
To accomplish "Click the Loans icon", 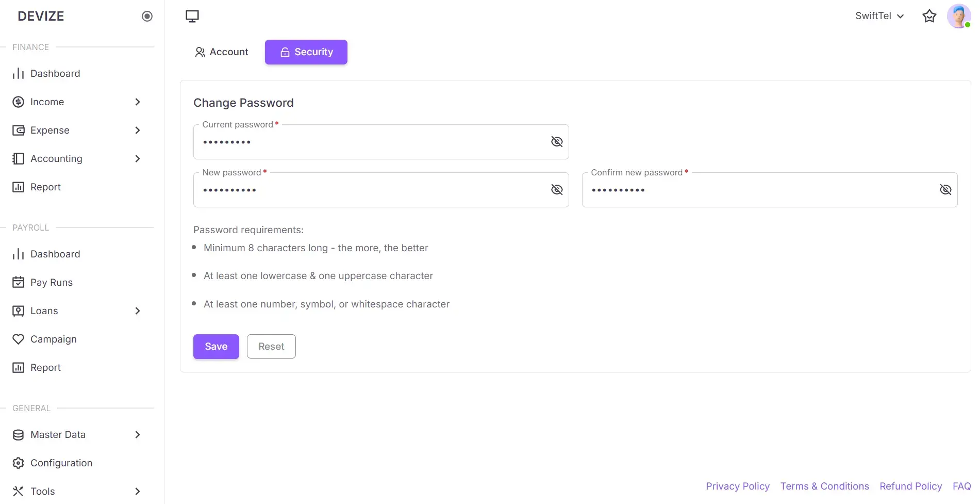I will (18, 311).
